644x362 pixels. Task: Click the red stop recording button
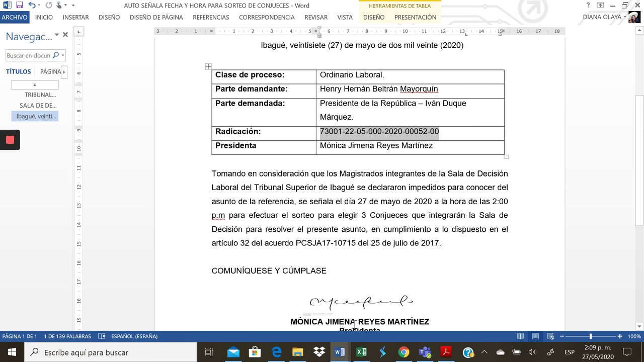10,140
